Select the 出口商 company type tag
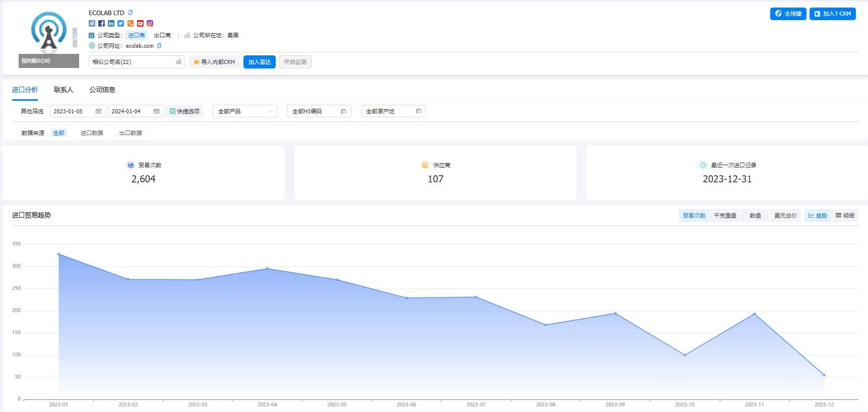This screenshot has height=412, width=868. click(x=162, y=35)
